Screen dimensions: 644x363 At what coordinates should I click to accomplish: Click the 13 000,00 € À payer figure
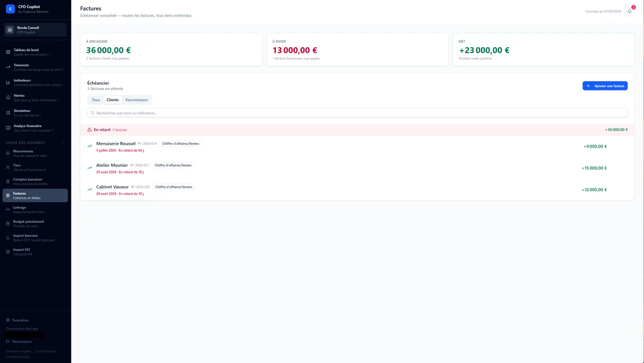point(295,50)
